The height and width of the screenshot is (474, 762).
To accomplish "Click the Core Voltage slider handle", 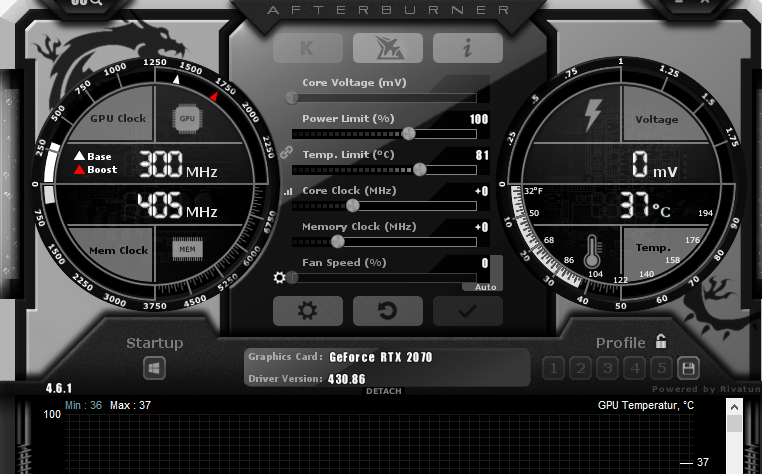I will pos(292,98).
